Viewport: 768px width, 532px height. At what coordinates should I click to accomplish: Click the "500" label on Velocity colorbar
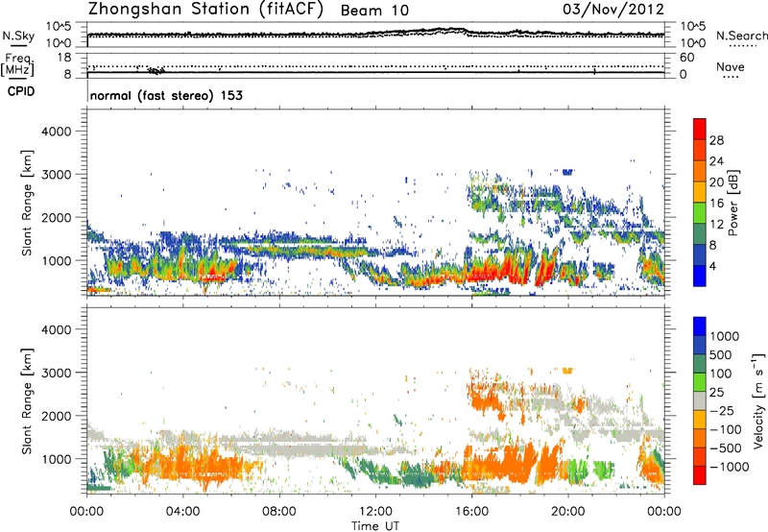click(x=720, y=354)
